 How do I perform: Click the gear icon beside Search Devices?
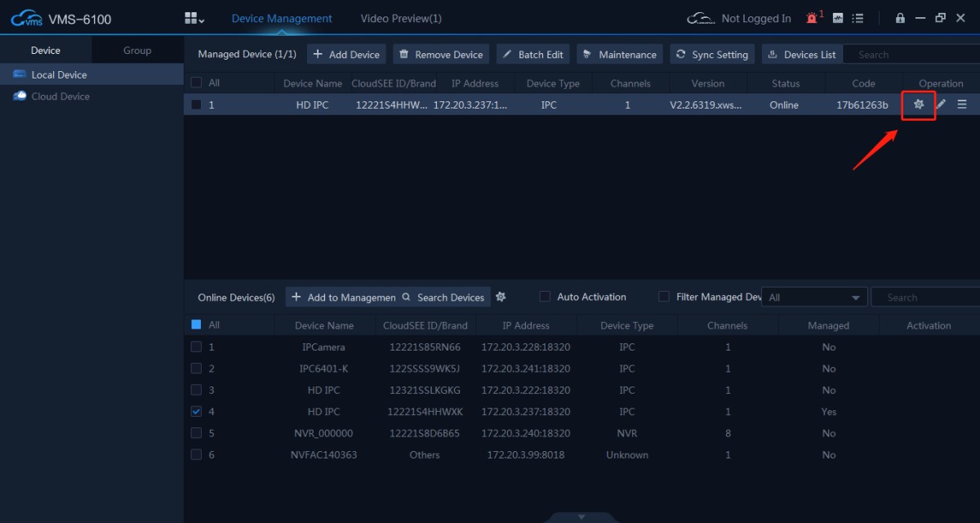click(x=501, y=297)
